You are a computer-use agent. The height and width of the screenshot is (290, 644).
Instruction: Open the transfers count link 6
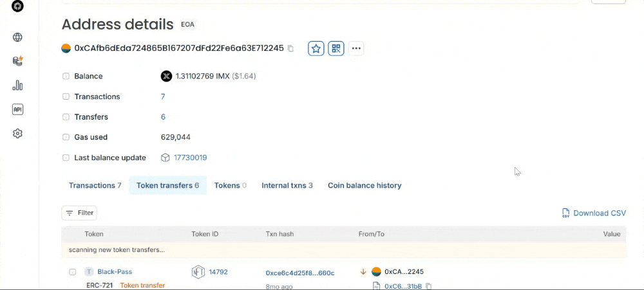(163, 117)
